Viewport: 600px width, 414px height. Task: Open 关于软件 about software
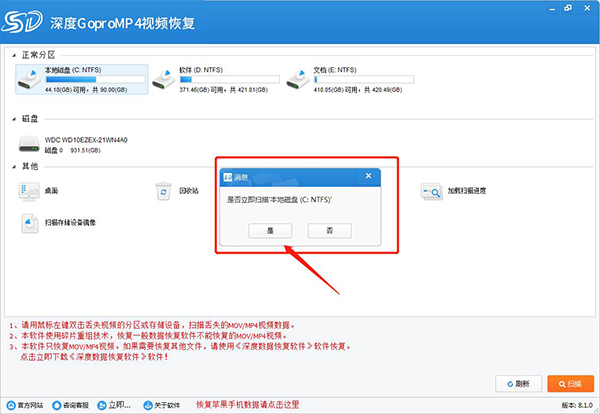[x=162, y=405]
